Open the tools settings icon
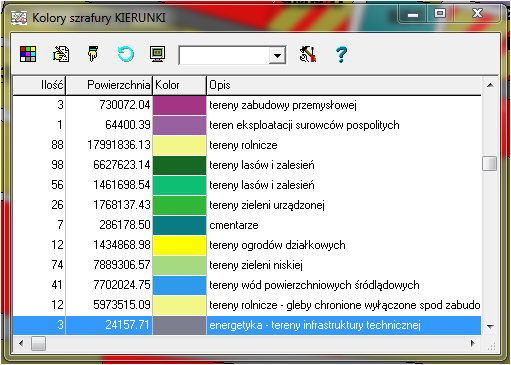This screenshot has height=365, width=511. coord(308,54)
